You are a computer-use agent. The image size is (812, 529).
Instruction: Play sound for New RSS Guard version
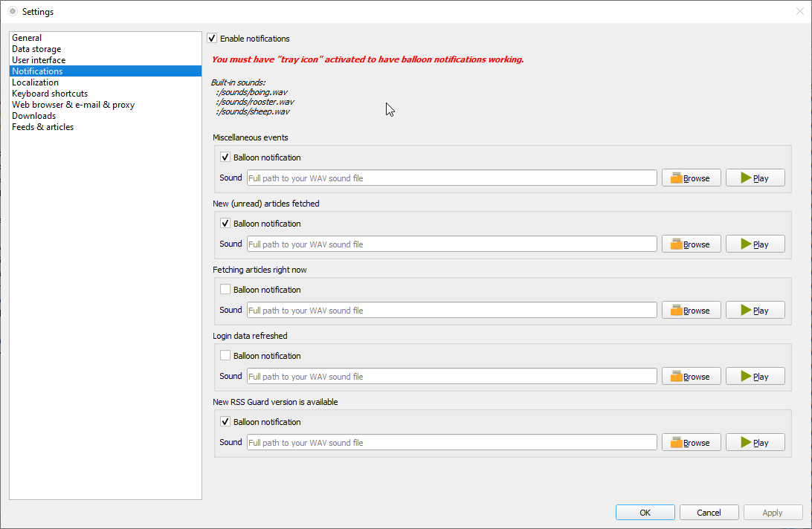point(755,443)
